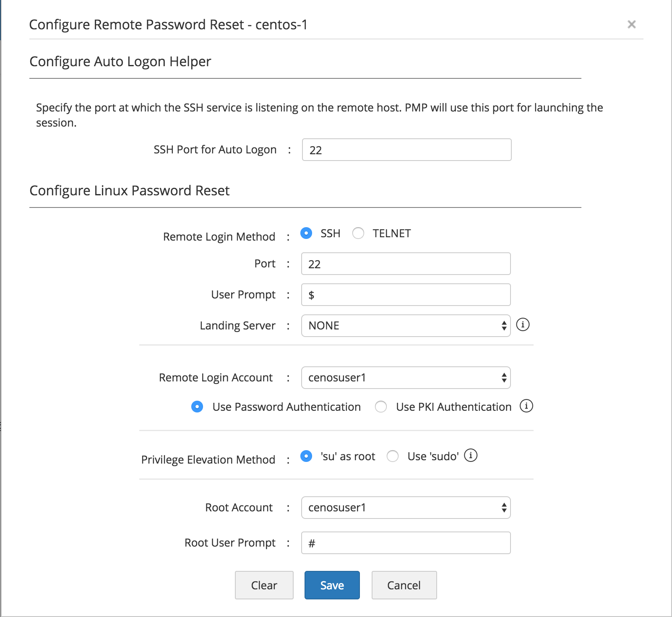Click the PKI Authentication info icon
The height and width of the screenshot is (617, 672).
tap(526, 406)
